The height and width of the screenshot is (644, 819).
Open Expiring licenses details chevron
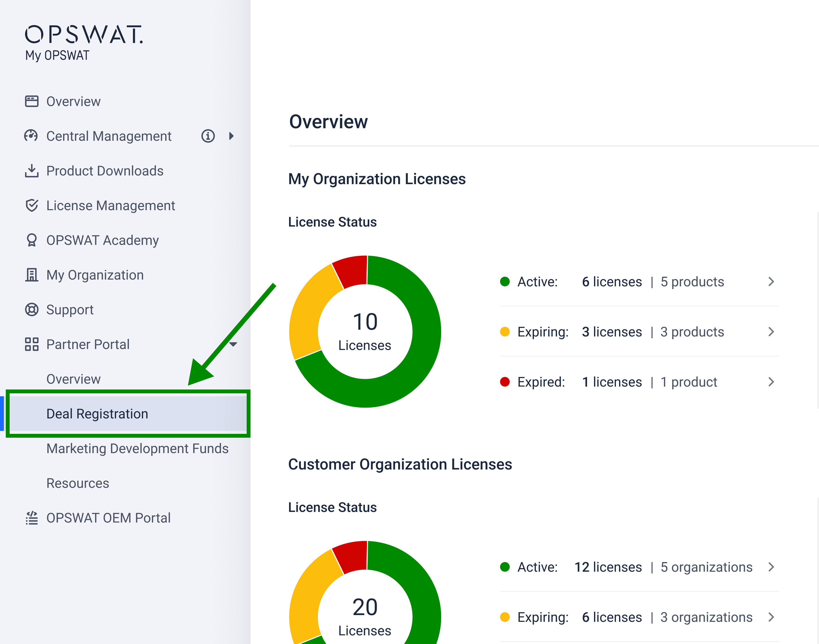[771, 332]
